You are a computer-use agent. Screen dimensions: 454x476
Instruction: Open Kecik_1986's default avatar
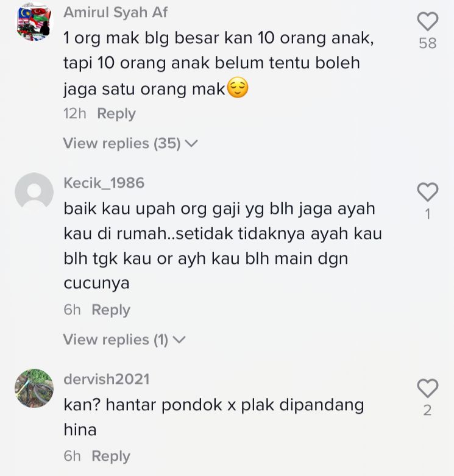coord(34,191)
